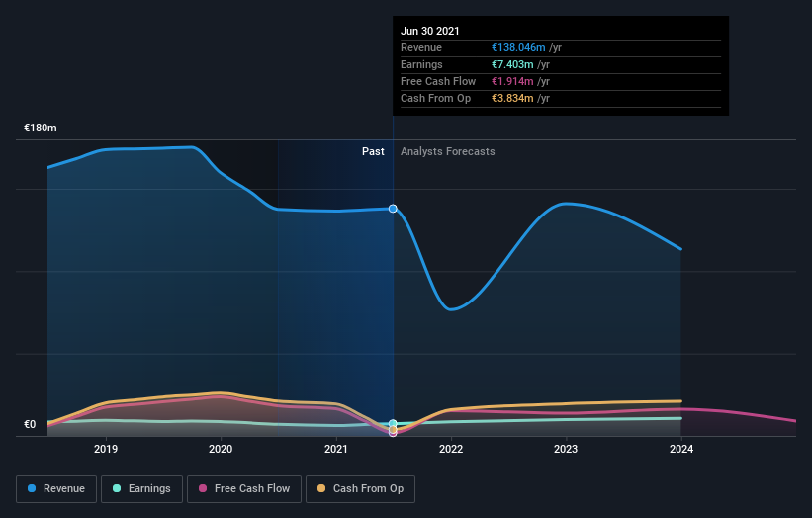The height and width of the screenshot is (518, 812).
Task: Select the 2020 x-axis label
Action: pyautogui.click(x=221, y=449)
